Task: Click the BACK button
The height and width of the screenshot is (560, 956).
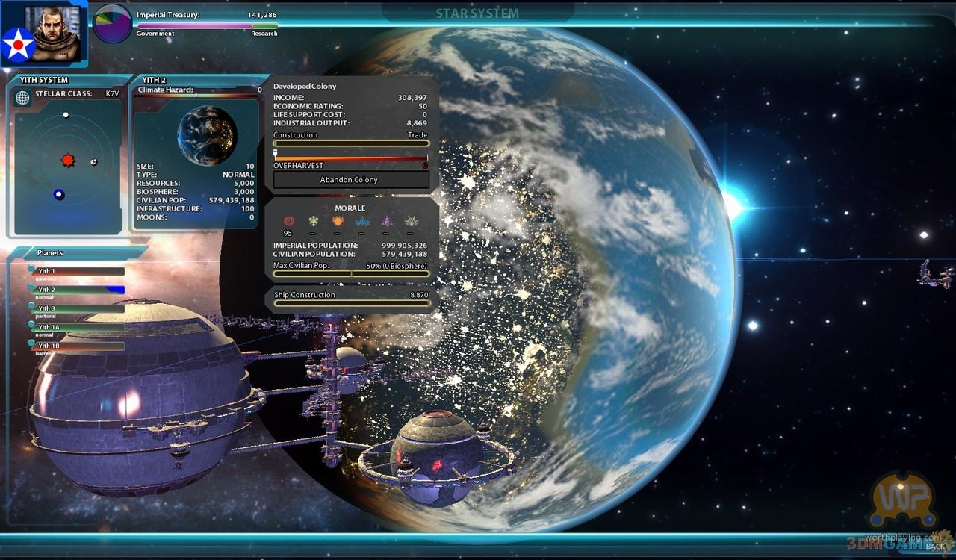Action: tap(934, 547)
